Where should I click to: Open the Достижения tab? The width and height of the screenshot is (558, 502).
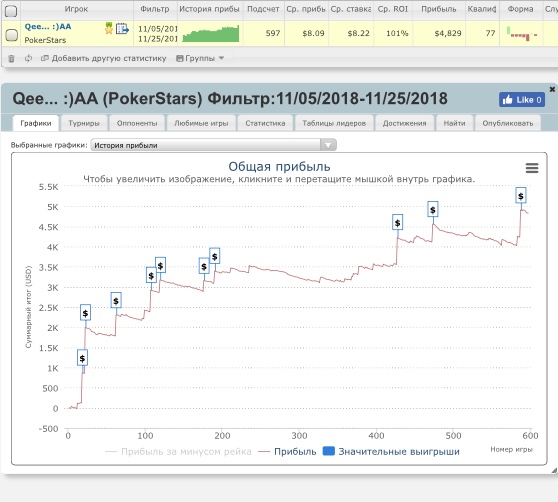coord(405,123)
